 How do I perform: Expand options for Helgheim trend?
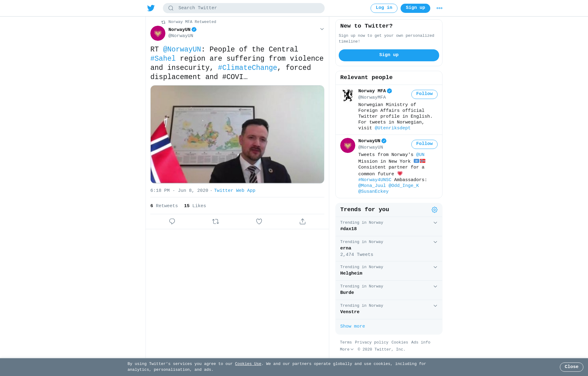pos(435,267)
